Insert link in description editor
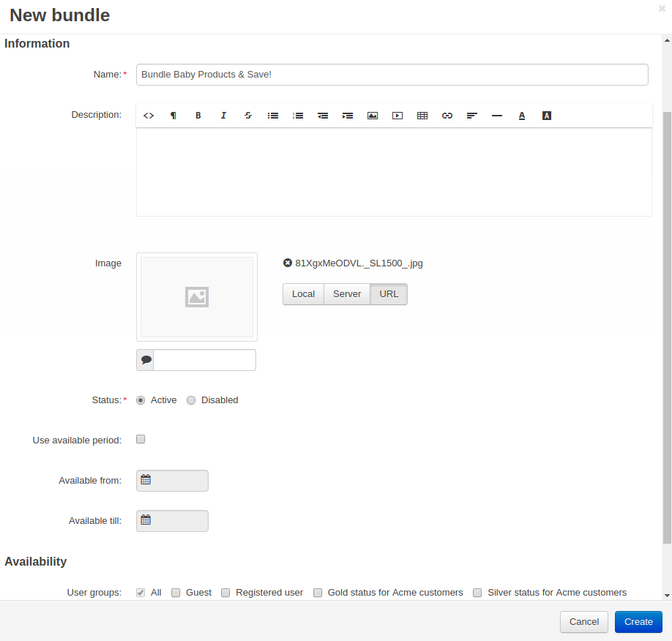Screen dimensions: 672x641 (447, 116)
